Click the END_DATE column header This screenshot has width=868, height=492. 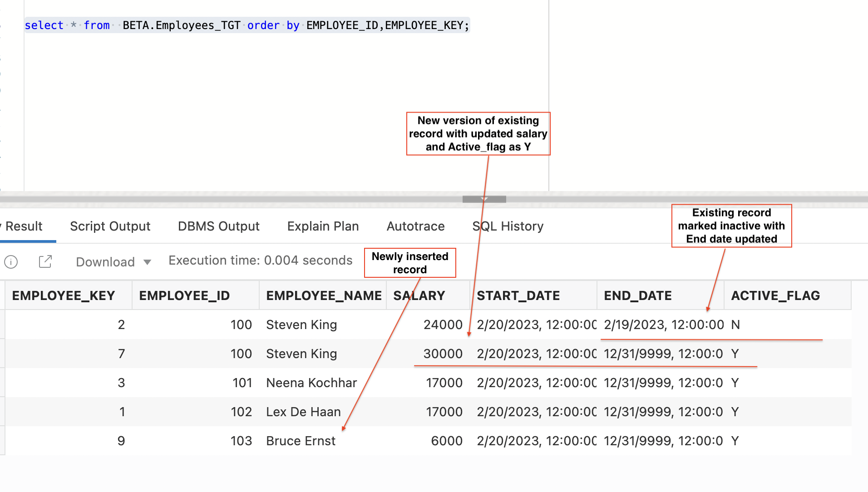coord(637,295)
